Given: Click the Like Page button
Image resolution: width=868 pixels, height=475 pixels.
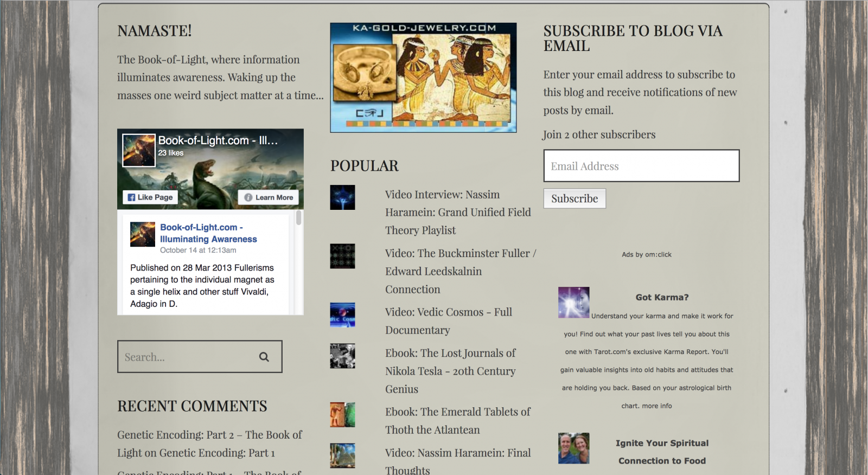Looking at the screenshot, I should tap(150, 197).
